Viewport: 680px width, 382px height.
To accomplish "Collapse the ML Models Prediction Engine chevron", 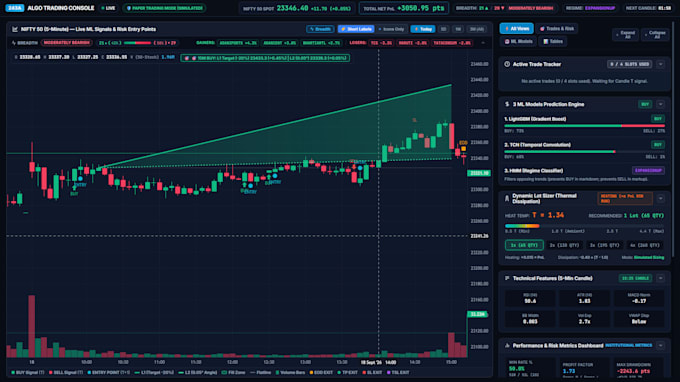I will click(660, 104).
